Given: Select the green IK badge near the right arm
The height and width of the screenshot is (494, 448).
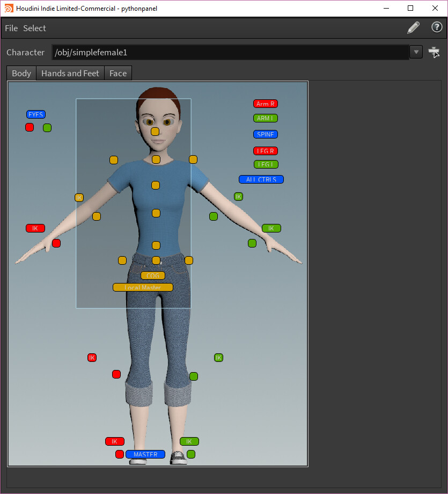Looking at the screenshot, I should tap(271, 228).
